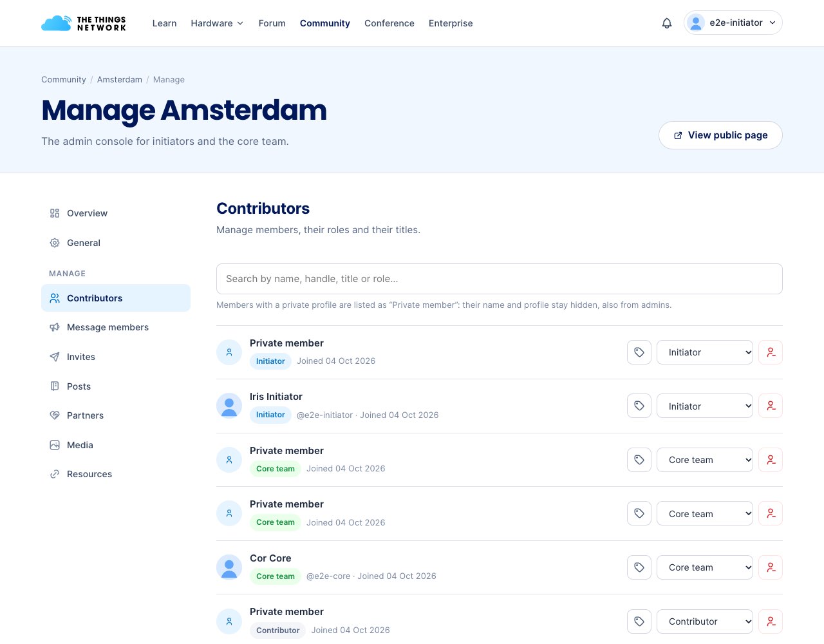Click "@e2e-initiator · Joined 04 Oct 2026" text
This screenshot has width=824, height=644.
tap(368, 415)
